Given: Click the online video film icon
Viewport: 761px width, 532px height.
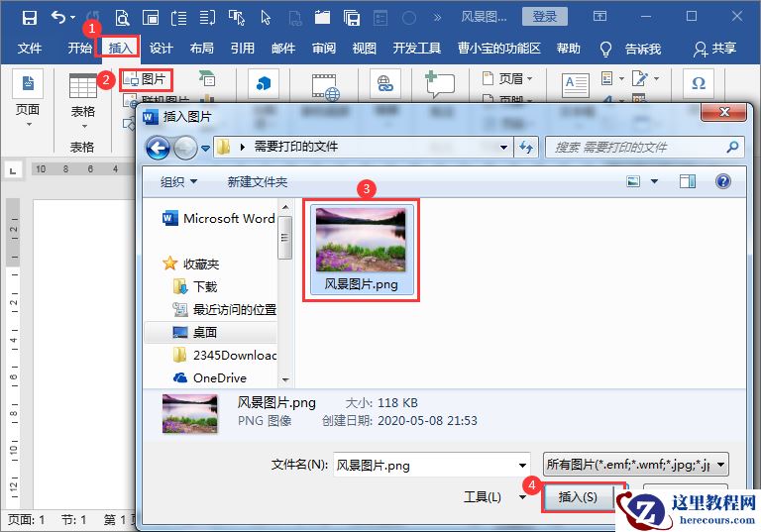Looking at the screenshot, I should pyautogui.click(x=325, y=87).
